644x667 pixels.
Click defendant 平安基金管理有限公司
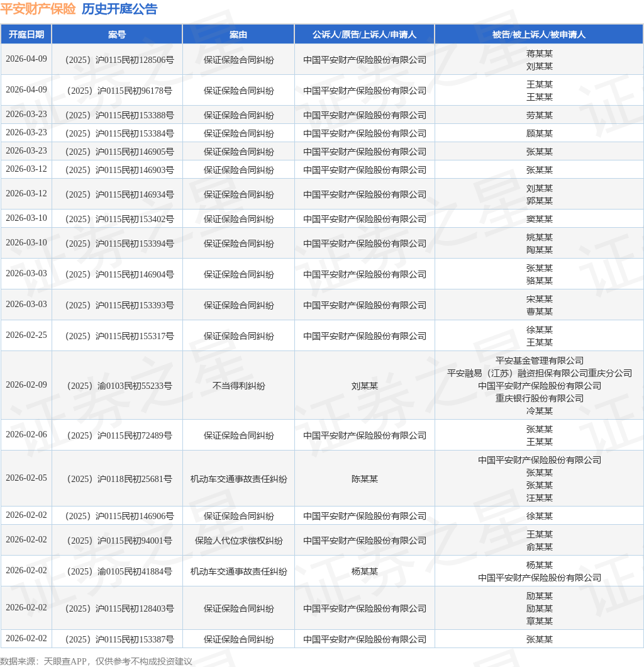pyautogui.click(x=539, y=361)
